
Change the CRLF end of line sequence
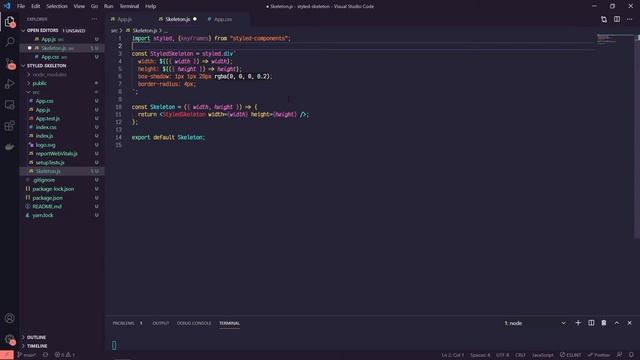point(520,355)
